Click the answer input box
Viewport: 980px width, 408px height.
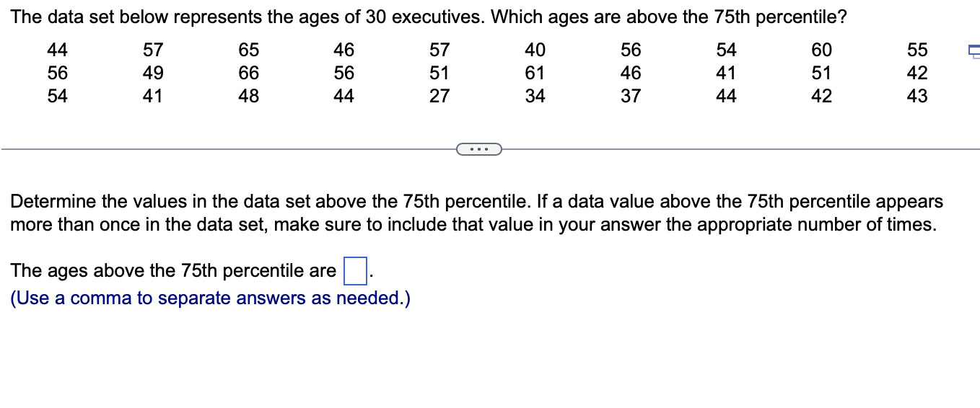pyautogui.click(x=354, y=272)
